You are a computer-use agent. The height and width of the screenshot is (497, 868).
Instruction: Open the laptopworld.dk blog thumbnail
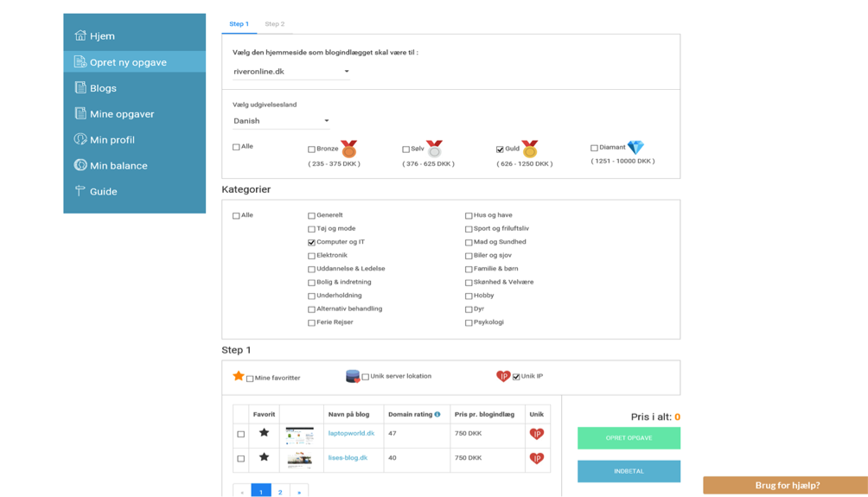coord(300,435)
